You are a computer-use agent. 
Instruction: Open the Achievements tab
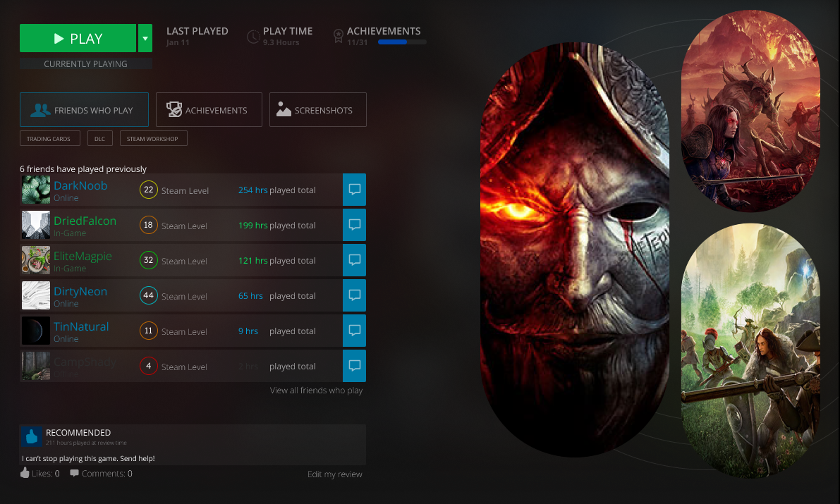coord(208,110)
